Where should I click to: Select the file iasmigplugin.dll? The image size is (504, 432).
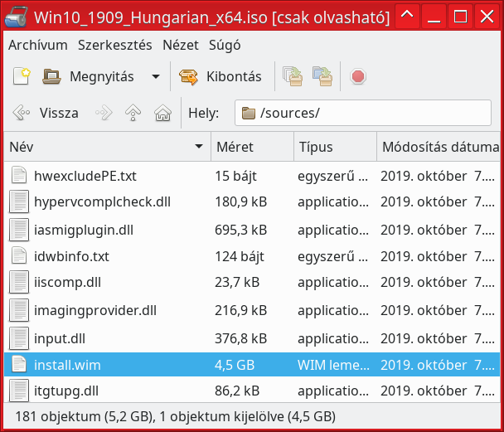[84, 231]
